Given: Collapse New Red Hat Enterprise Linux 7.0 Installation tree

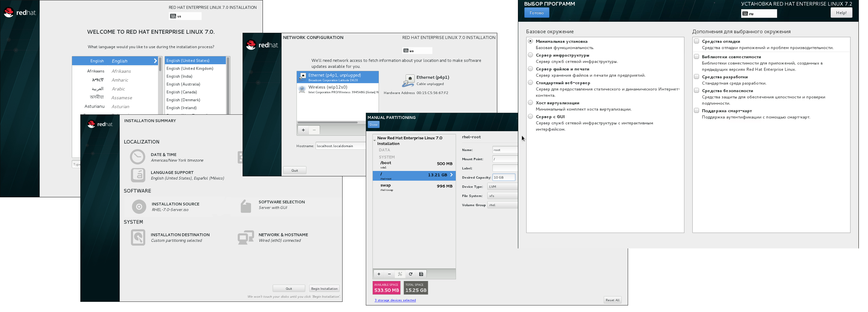Looking at the screenshot, I should tap(375, 140).
